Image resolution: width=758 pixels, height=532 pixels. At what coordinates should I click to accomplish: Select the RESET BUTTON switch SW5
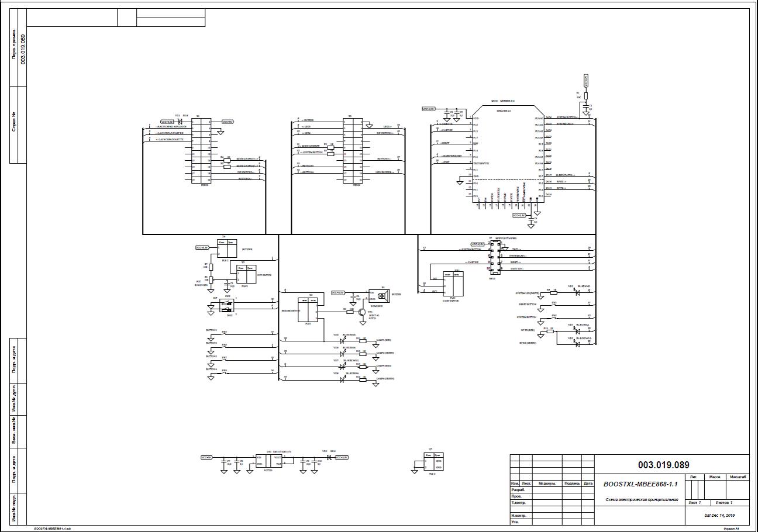[554, 305]
